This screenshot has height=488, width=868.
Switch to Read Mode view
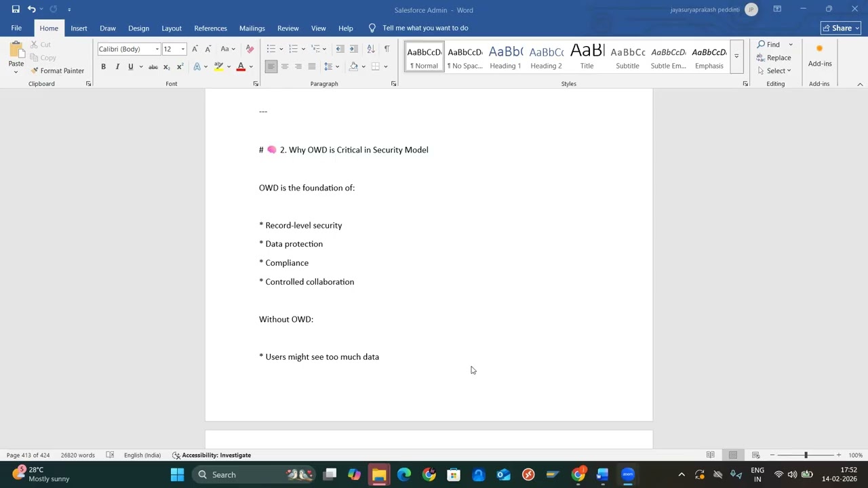710,455
